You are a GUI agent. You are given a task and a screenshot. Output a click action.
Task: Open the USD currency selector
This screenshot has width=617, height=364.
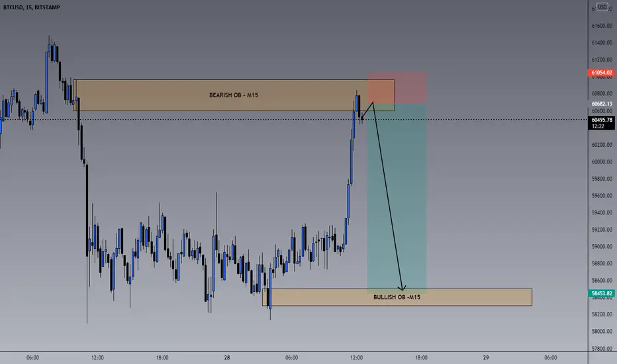[x=602, y=7]
